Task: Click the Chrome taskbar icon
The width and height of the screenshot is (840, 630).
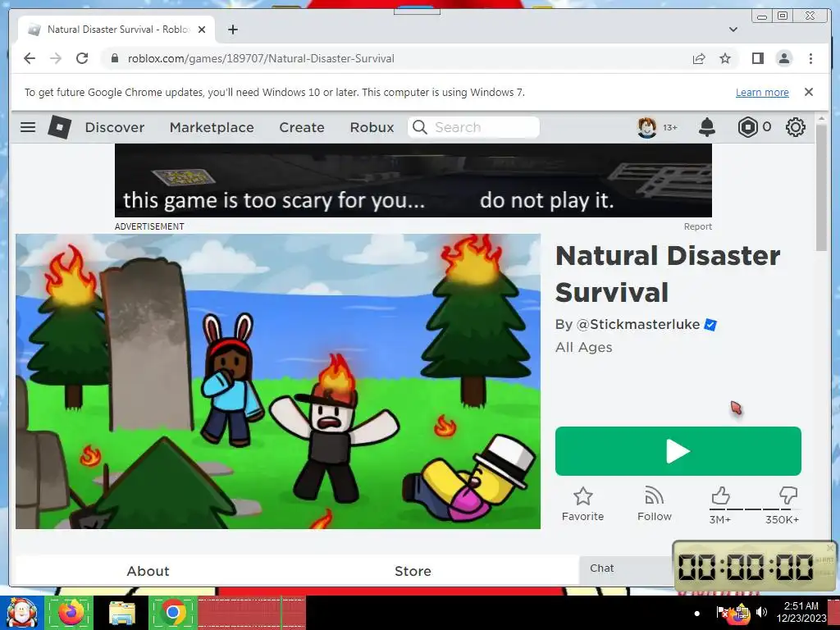Action: (x=173, y=612)
